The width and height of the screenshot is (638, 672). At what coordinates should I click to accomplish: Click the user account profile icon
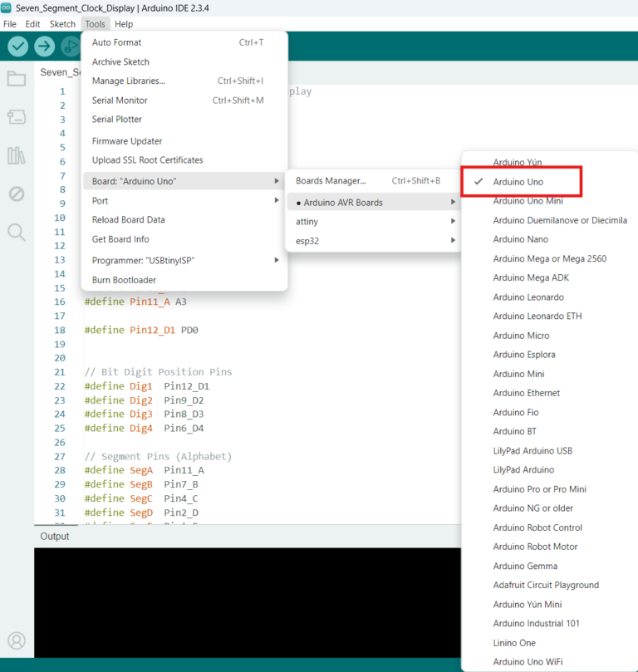(x=17, y=640)
